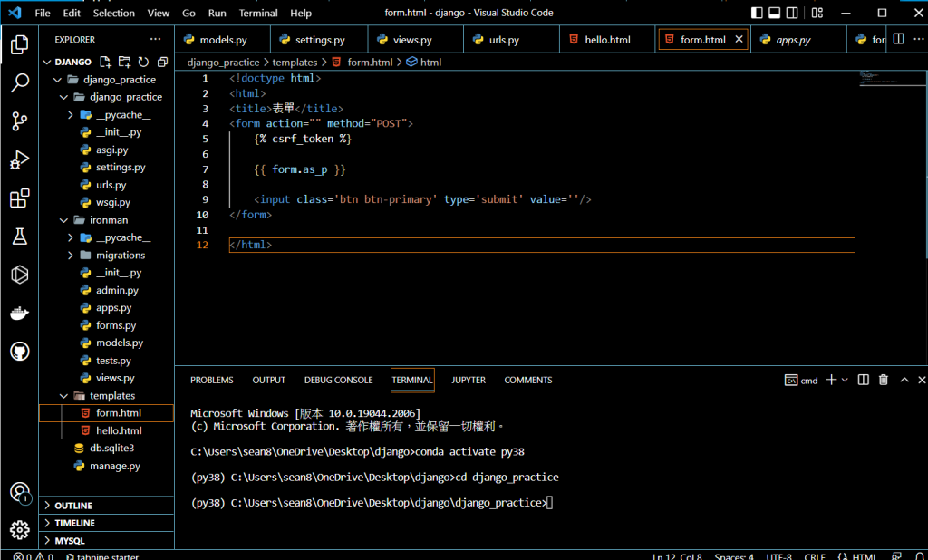Expand the TIMELINE section

(x=107, y=523)
